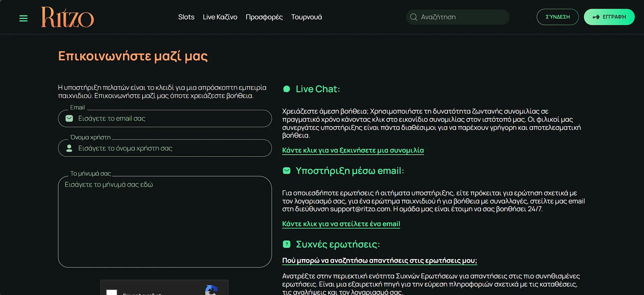Click the envelope icon in Email field
This screenshot has width=644, height=295.
tap(69, 118)
